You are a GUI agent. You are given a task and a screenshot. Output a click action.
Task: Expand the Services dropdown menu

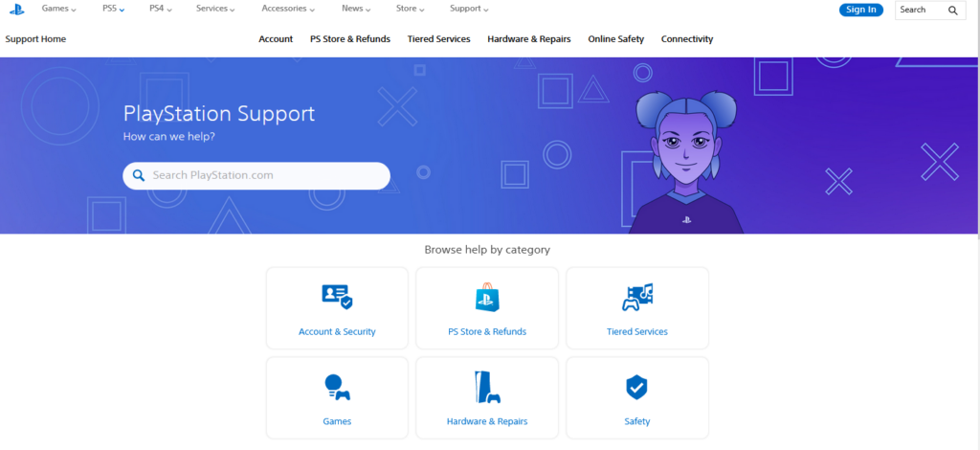pyautogui.click(x=215, y=9)
